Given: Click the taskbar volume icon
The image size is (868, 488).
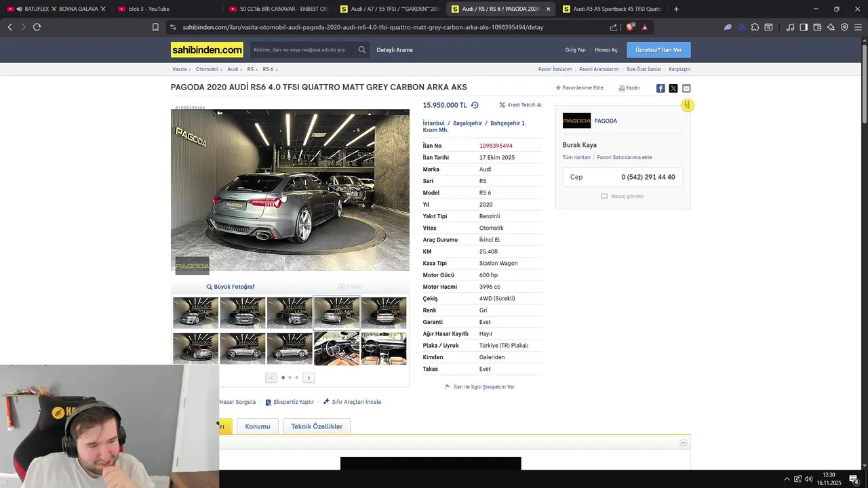Looking at the screenshot, I should click(809, 479).
